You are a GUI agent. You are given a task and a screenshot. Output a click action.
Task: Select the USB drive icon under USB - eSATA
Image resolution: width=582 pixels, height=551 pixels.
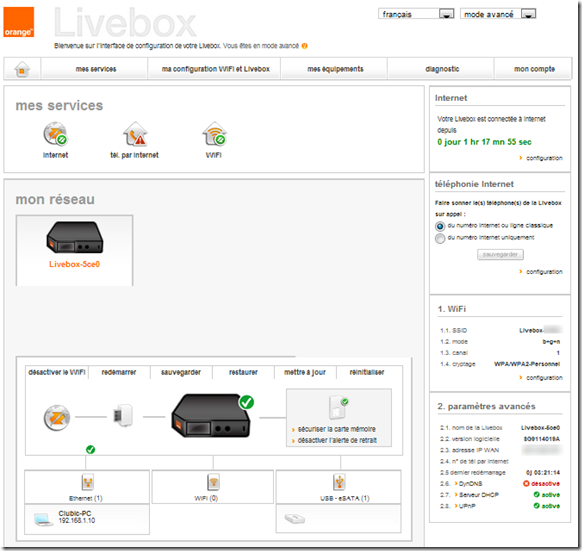pyautogui.click(x=295, y=519)
